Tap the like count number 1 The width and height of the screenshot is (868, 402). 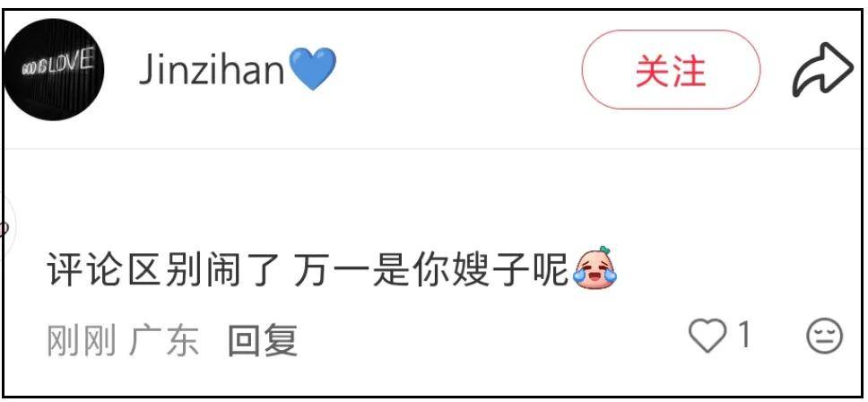pyautogui.click(x=744, y=335)
